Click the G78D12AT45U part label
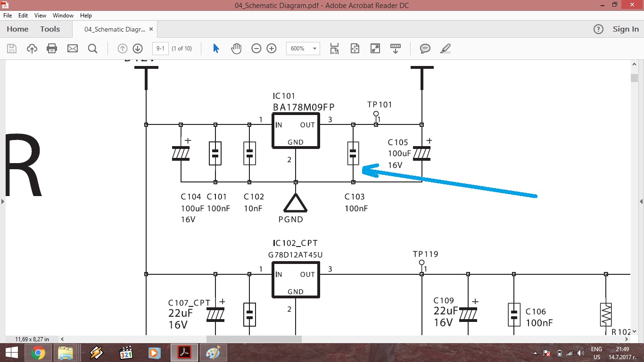This screenshot has width=644, height=362. point(296,255)
